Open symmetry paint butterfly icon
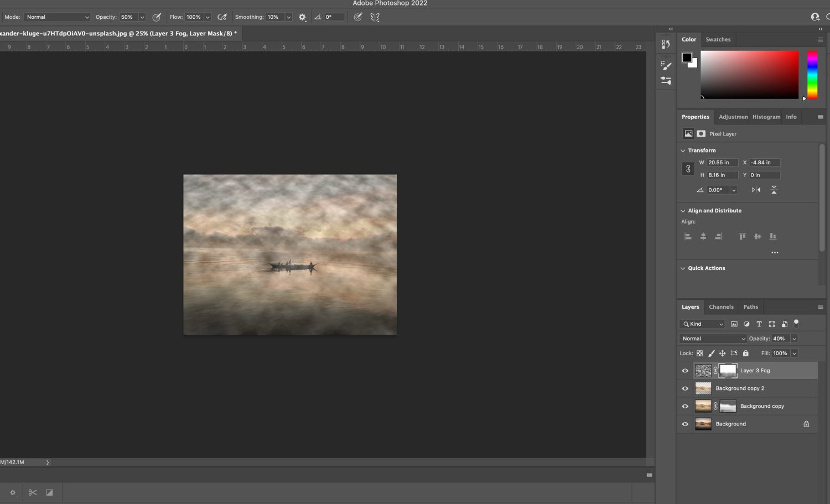 (x=375, y=17)
